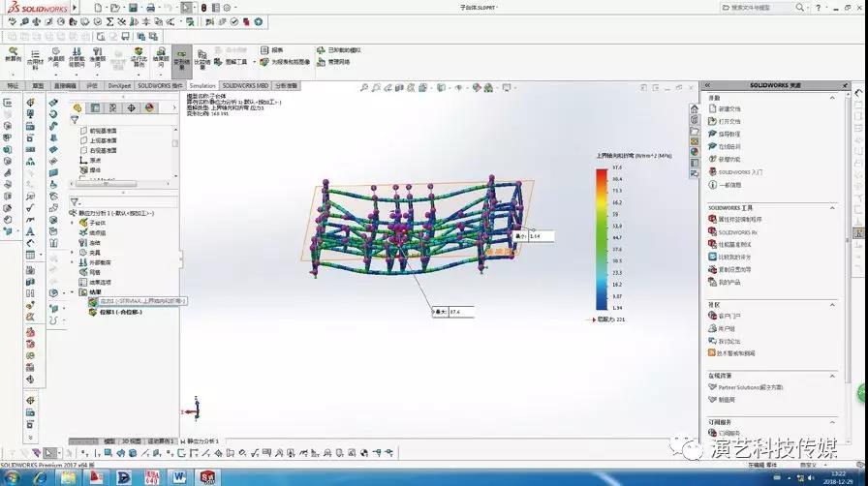The width and height of the screenshot is (868, 486).
Task: Switch to the DimXpert ribbon tab
Action: (x=119, y=86)
